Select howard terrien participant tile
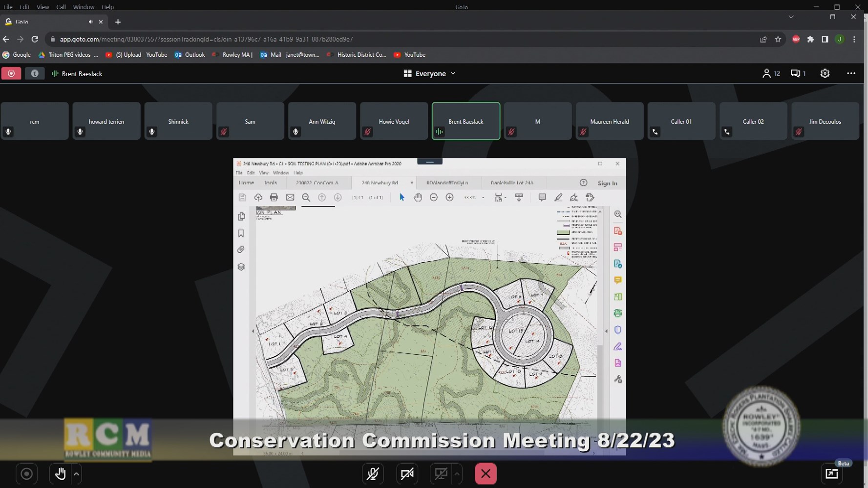Screen dimensions: 868x488 click(106, 121)
